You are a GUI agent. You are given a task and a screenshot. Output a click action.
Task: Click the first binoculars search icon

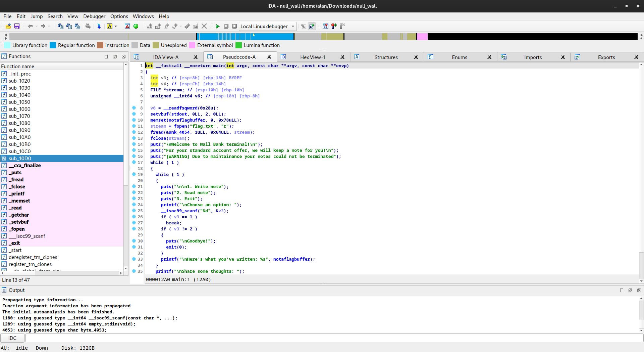(60, 26)
